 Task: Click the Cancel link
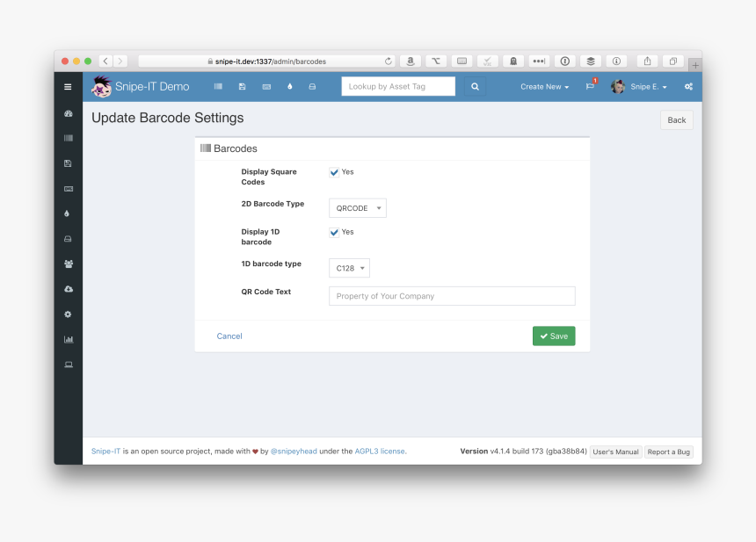(x=229, y=336)
